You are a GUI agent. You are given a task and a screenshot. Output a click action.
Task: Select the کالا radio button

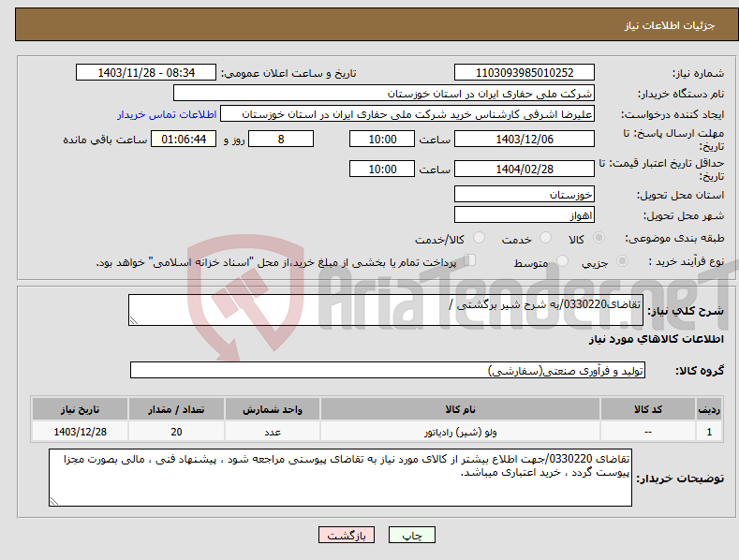click(x=599, y=238)
